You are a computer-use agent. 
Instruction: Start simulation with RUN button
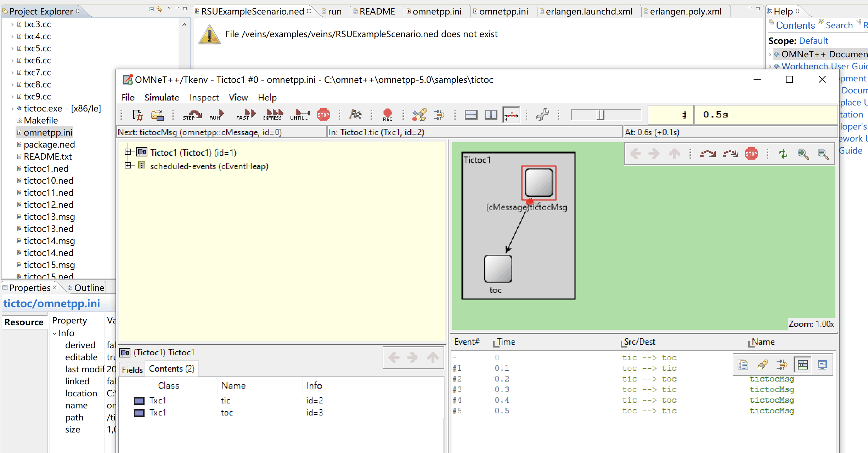(216, 115)
